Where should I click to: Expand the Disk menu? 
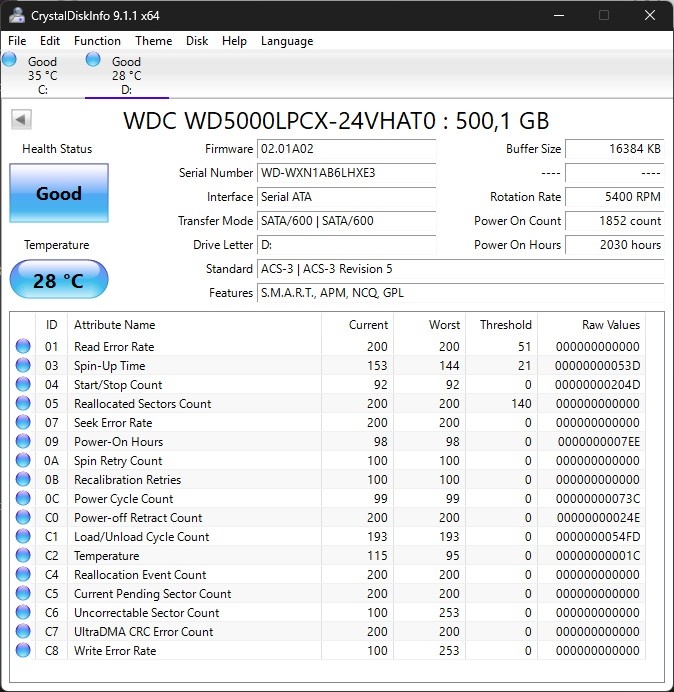(197, 41)
